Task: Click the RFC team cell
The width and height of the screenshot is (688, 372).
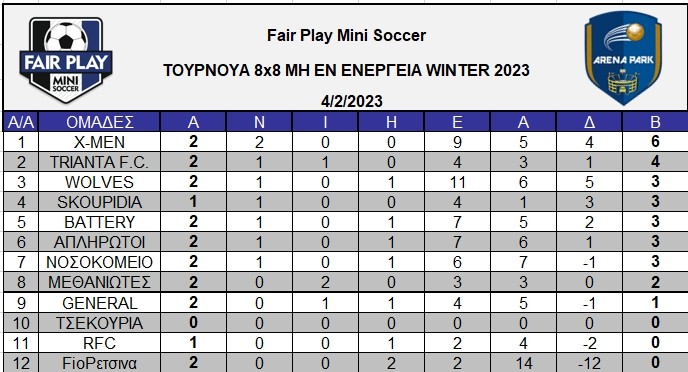Action: pos(100,343)
